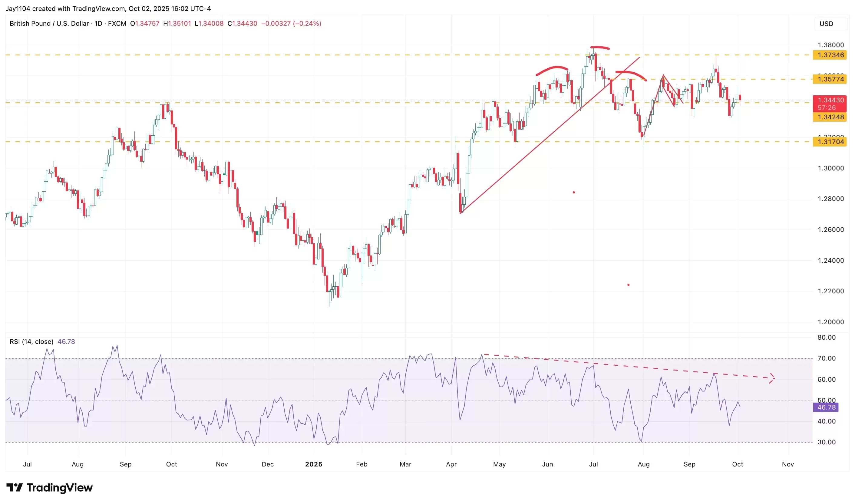Click the Jay1104 created with TradingView.com header
The image size is (855, 504).
108,8
